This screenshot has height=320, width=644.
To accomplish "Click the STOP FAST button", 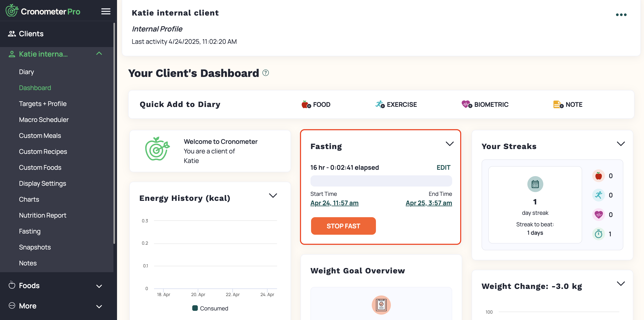I will (343, 226).
